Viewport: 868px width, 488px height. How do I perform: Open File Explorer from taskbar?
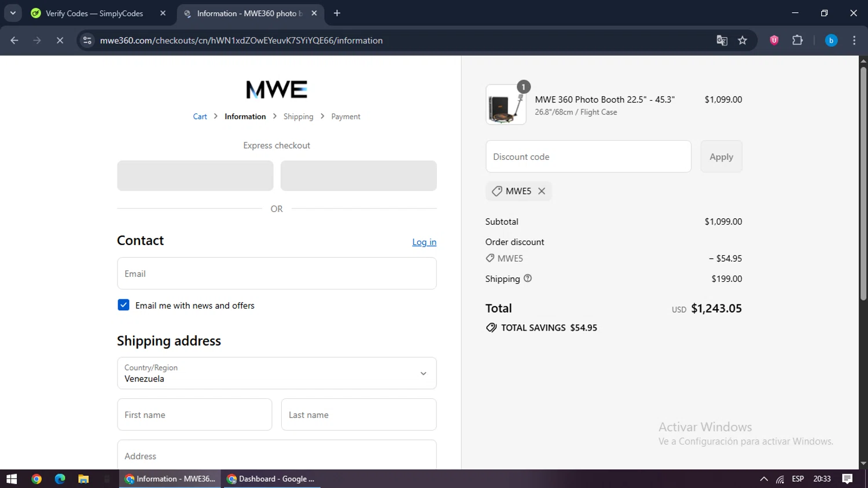tap(83, 479)
